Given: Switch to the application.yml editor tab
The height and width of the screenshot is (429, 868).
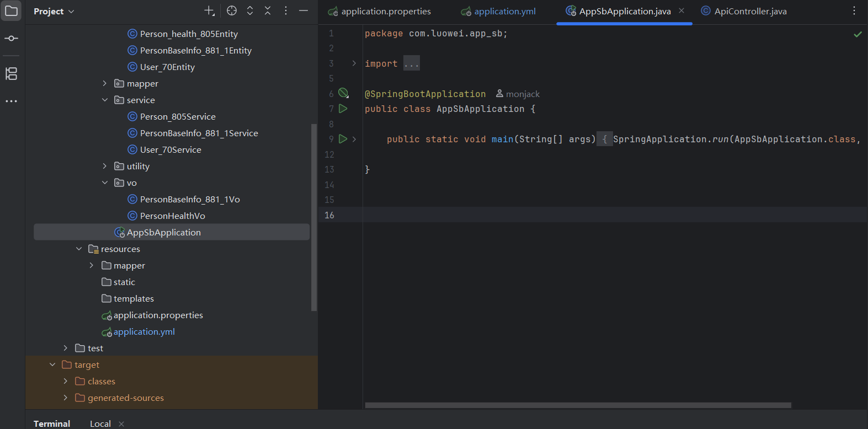Looking at the screenshot, I should pos(504,12).
